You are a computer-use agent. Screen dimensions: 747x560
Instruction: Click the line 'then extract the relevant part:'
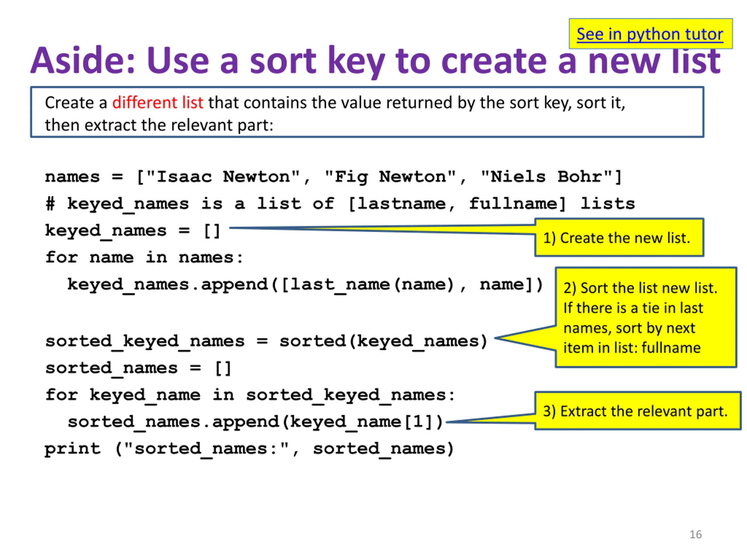pos(159,125)
